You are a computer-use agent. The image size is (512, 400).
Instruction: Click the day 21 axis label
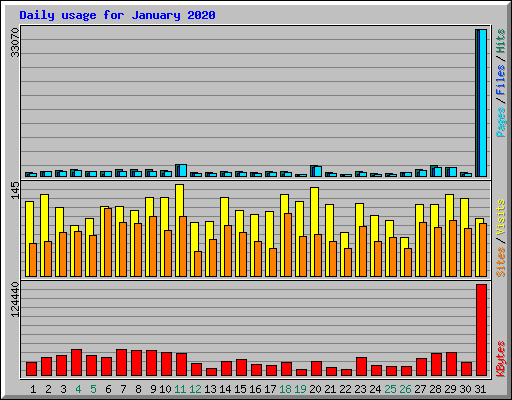click(330, 389)
